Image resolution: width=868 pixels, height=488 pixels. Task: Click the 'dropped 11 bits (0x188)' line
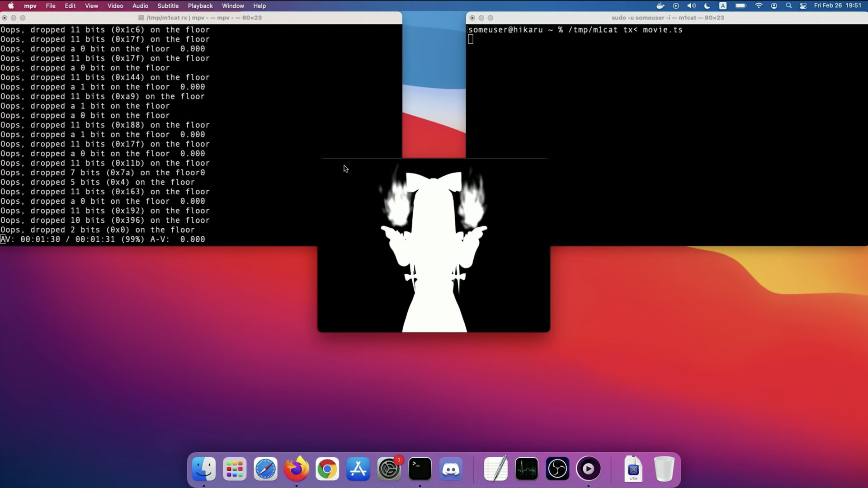coord(105,125)
